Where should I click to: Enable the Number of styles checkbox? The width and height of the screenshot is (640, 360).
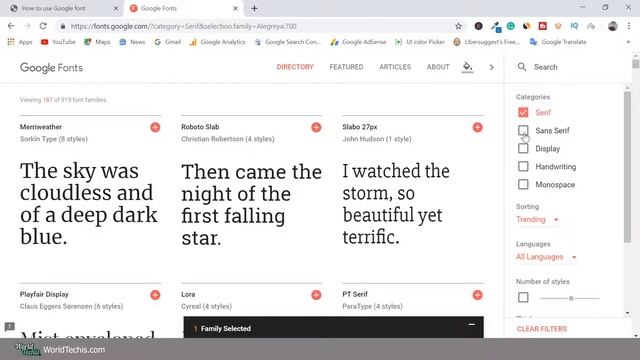(523, 297)
